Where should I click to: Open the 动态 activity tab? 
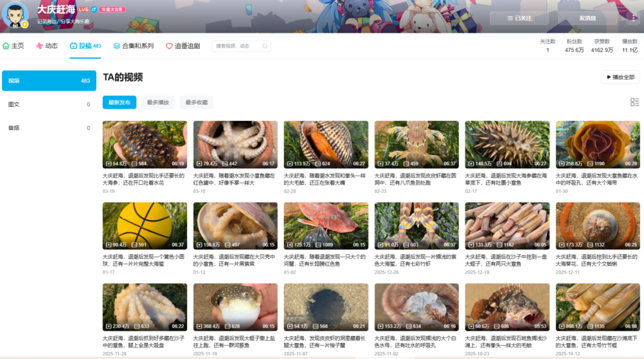(x=47, y=46)
